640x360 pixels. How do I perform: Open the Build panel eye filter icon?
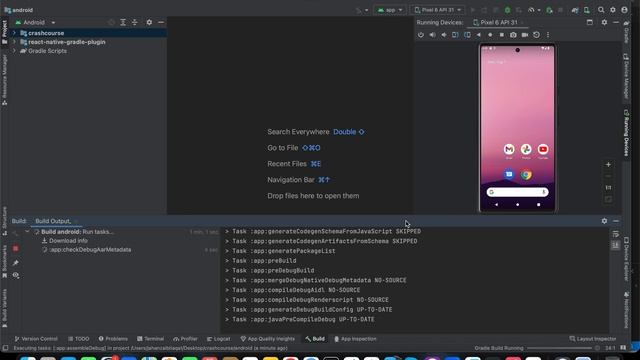(x=16, y=276)
